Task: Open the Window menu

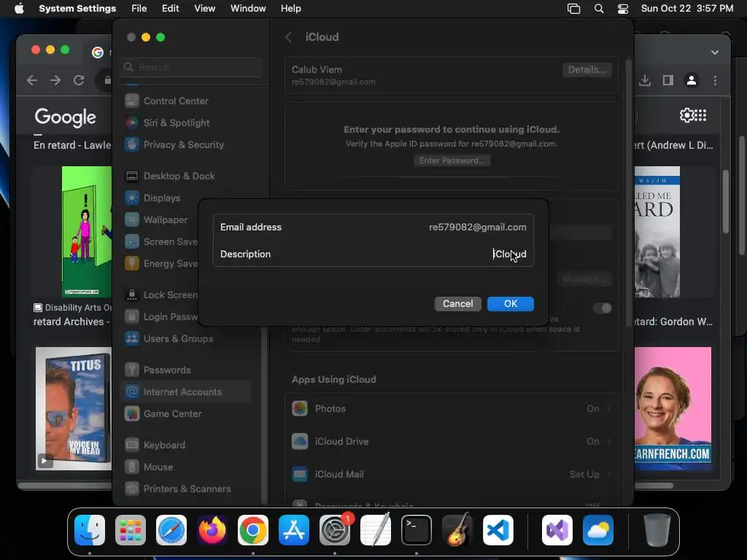Action: click(x=248, y=9)
